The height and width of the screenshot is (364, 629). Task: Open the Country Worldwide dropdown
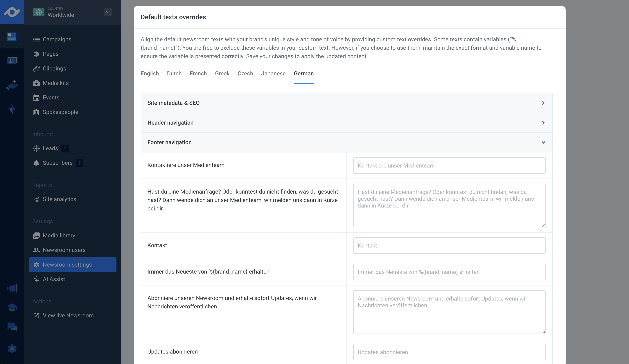coord(108,12)
